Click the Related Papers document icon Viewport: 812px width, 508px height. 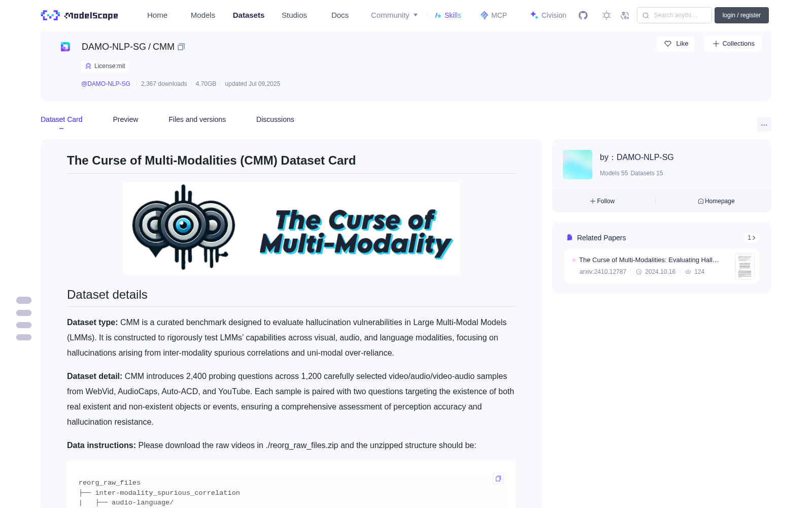point(569,238)
